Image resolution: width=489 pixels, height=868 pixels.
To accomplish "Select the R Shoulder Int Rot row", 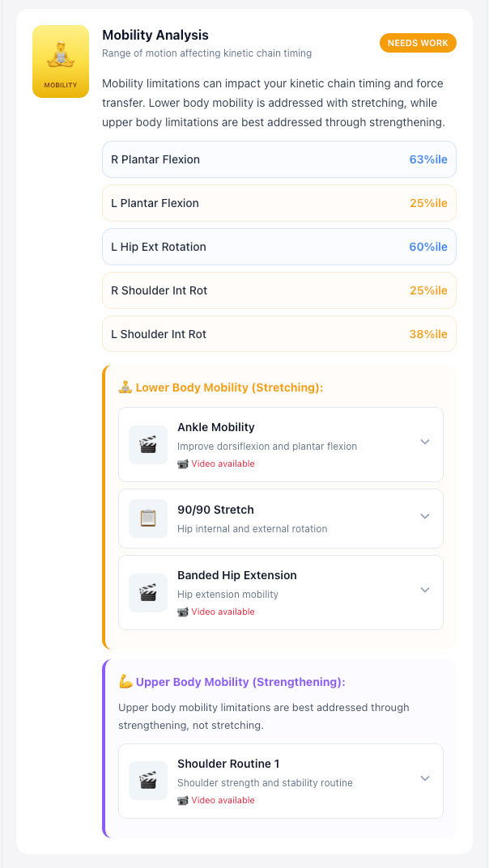I will [x=279, y=290].
